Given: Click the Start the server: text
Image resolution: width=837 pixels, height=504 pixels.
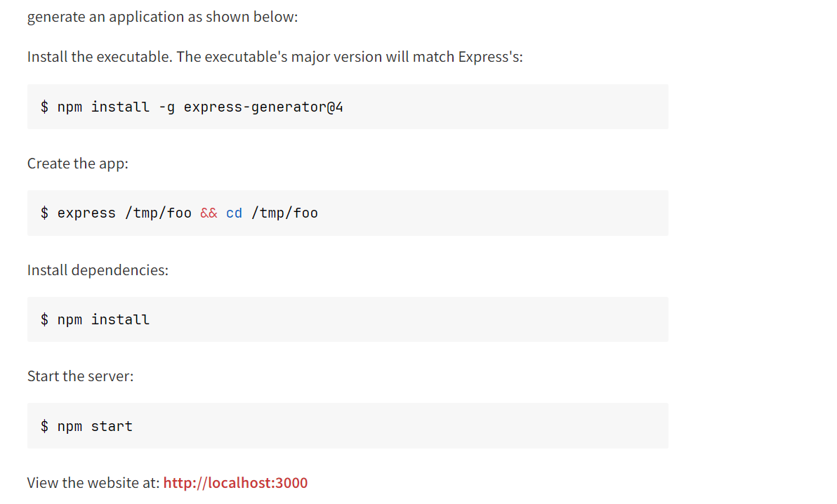Looking at the screenshot, I should [80, 376].
